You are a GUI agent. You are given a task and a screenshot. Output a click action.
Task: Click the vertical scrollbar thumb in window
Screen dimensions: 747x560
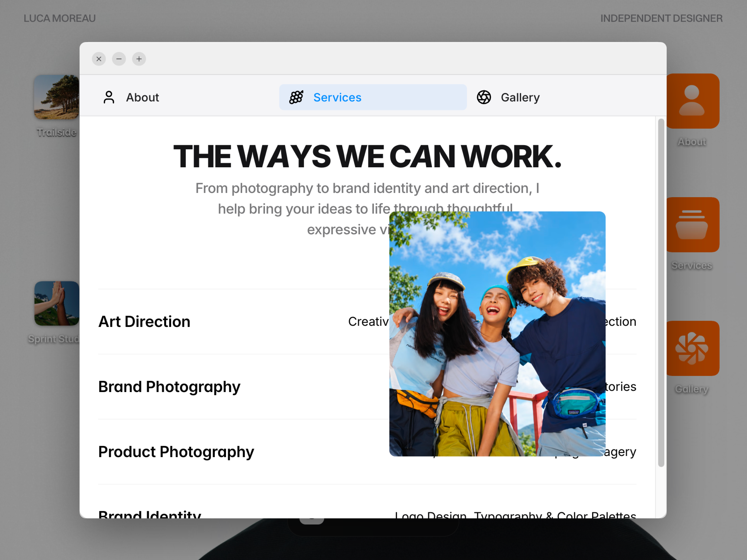pos(661,293)
